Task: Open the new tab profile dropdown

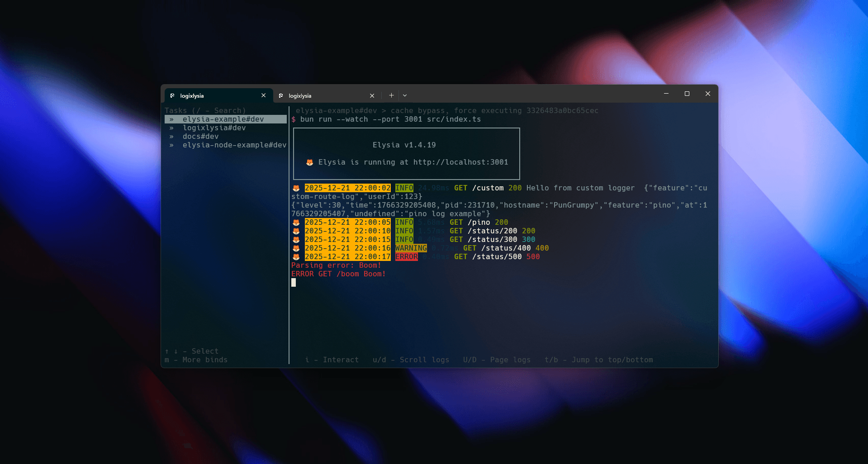Action: (405, 95)
